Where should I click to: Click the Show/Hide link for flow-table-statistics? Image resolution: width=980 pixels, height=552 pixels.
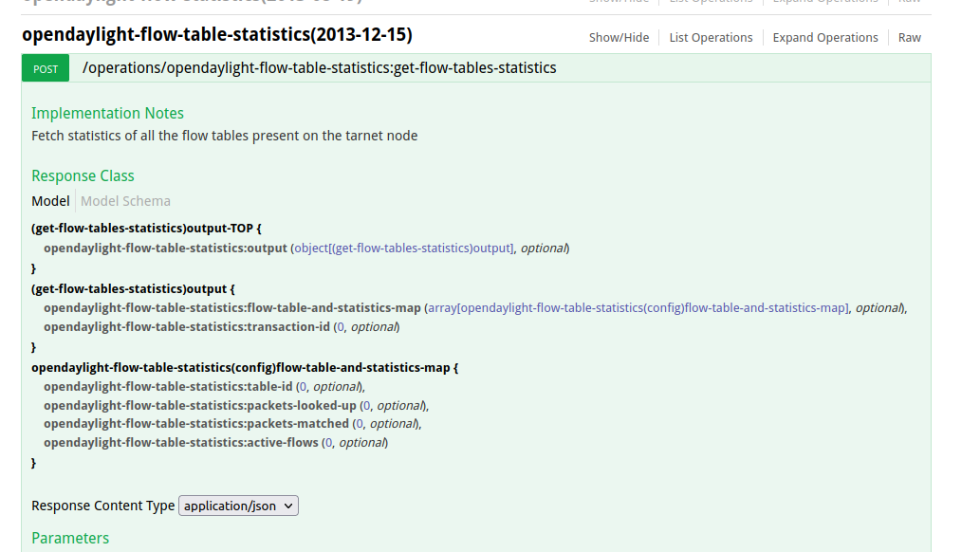coord(619,38)
